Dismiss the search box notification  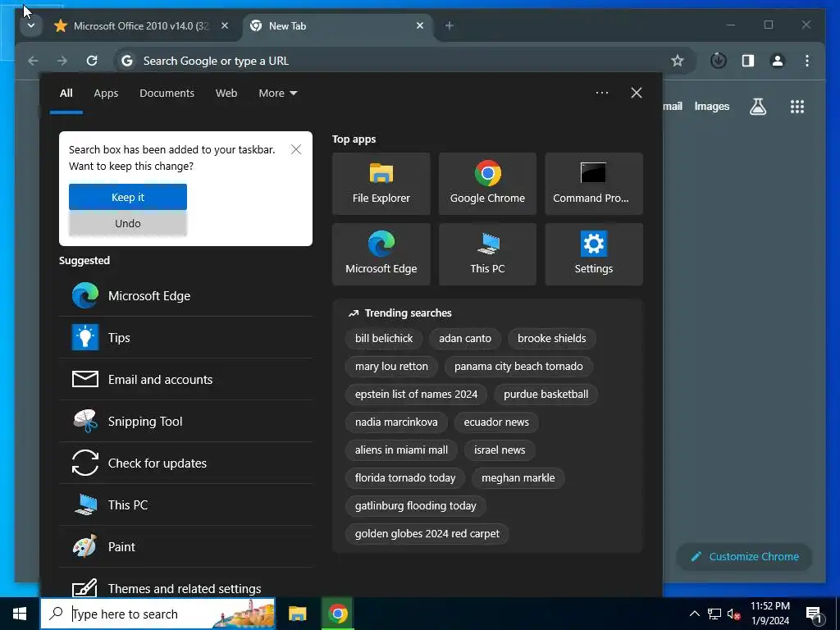(295, 149)
